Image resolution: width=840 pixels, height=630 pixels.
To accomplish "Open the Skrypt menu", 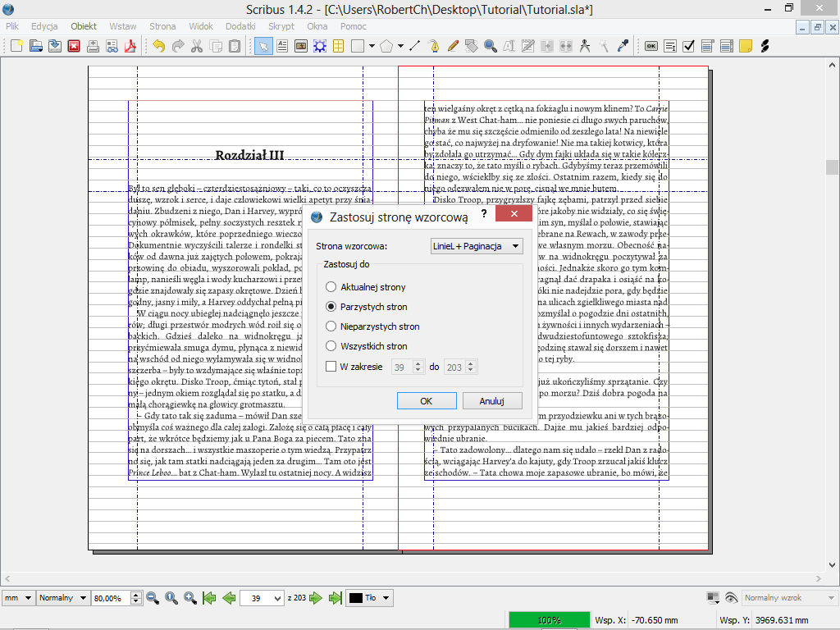I will pyautogui.click(x=281, y=26).
